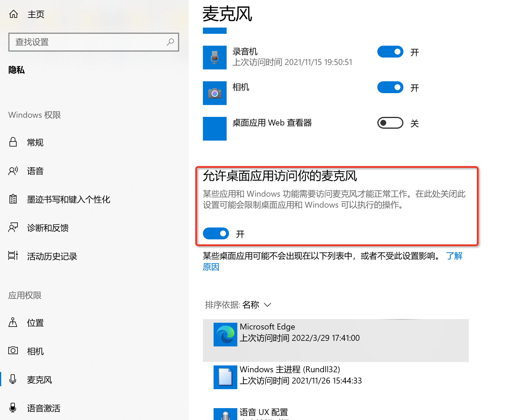Screen dimensions: 512x420
Task: Click the search magnifier icon
Action: 170,42
